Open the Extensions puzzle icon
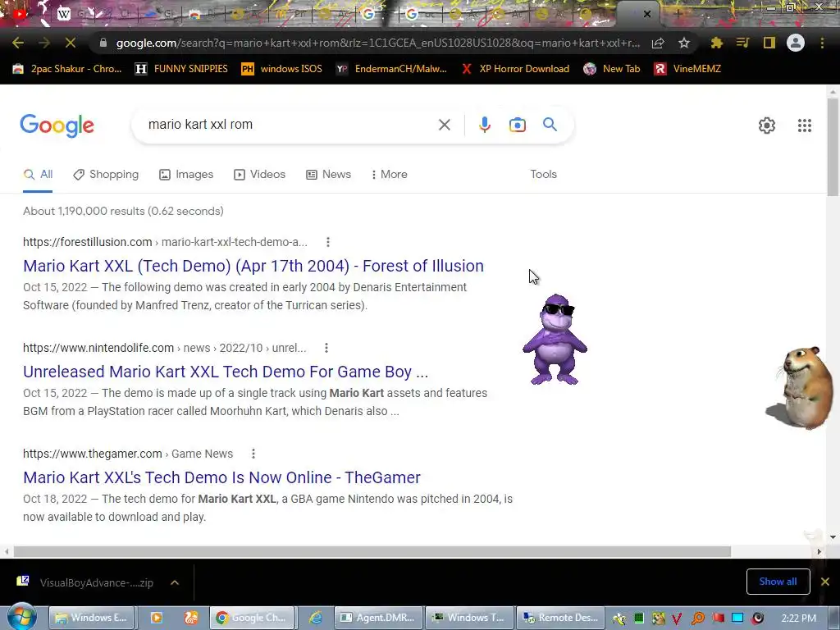This screenshot has width=840, height=630. 716,43
